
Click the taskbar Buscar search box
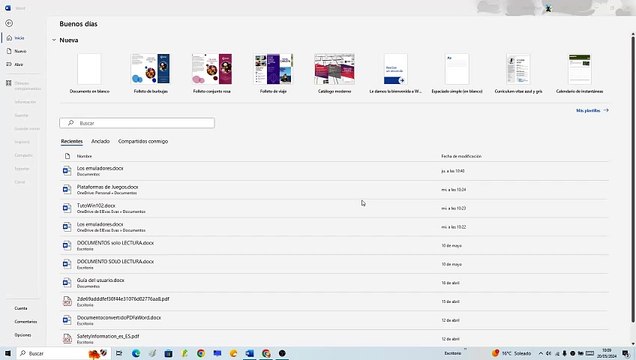click(63, 354)
